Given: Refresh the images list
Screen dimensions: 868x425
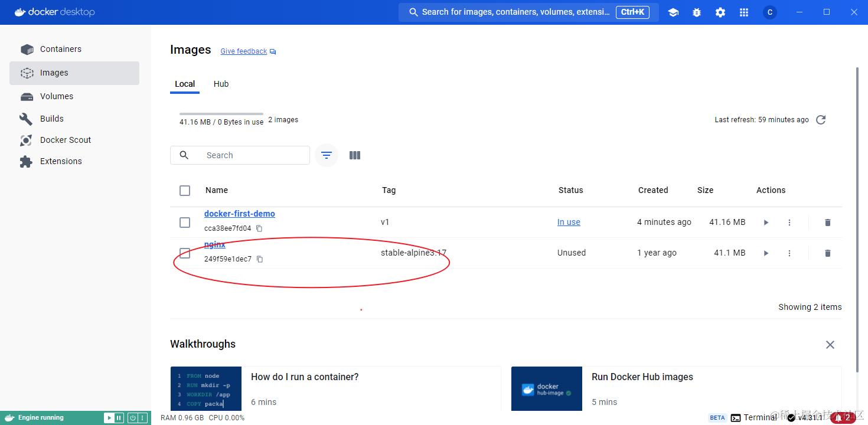Looking at the screenshot, I should (821, 120).
